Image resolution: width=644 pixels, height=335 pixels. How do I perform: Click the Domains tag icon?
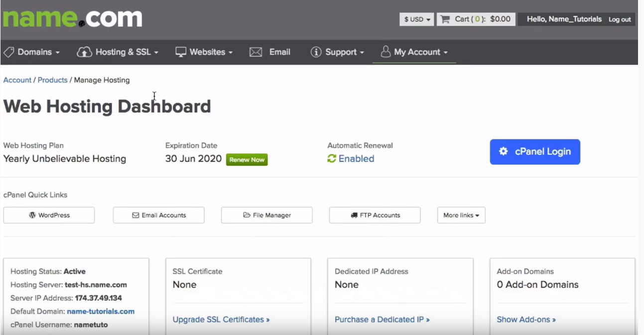[x=8, y=52]
